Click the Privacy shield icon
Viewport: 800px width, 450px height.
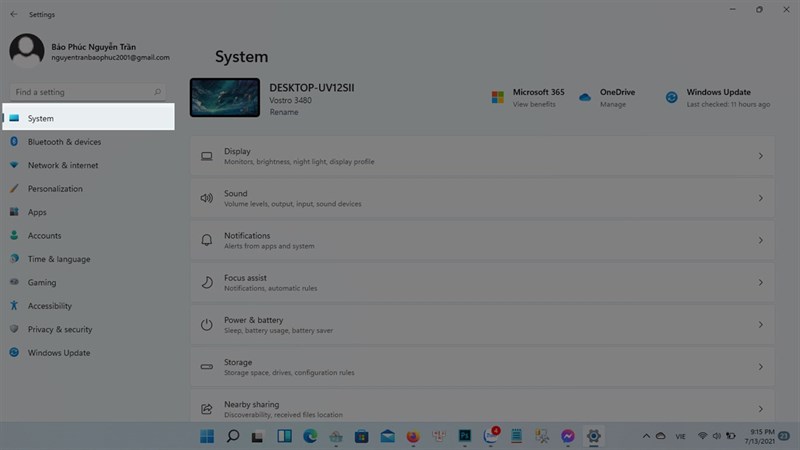tap(14, 329)
